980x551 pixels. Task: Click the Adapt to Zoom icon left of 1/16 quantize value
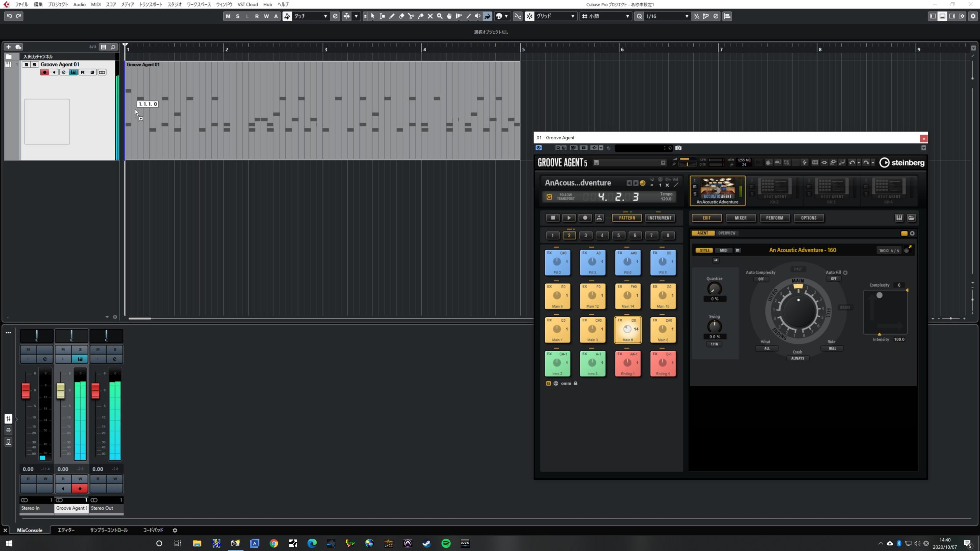click(639, 16)
